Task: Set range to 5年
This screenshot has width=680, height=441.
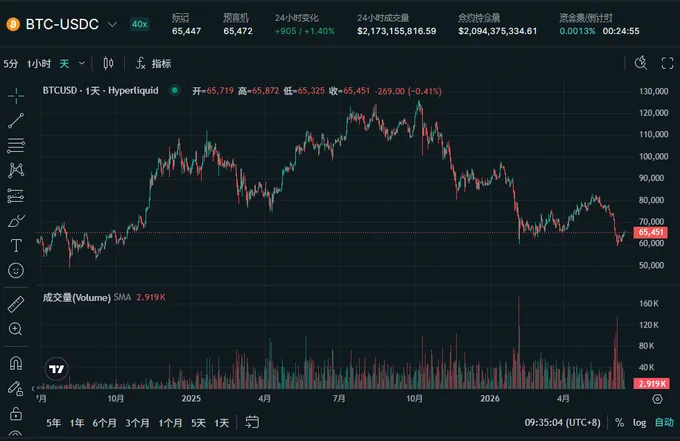Action: click(54, 423)
